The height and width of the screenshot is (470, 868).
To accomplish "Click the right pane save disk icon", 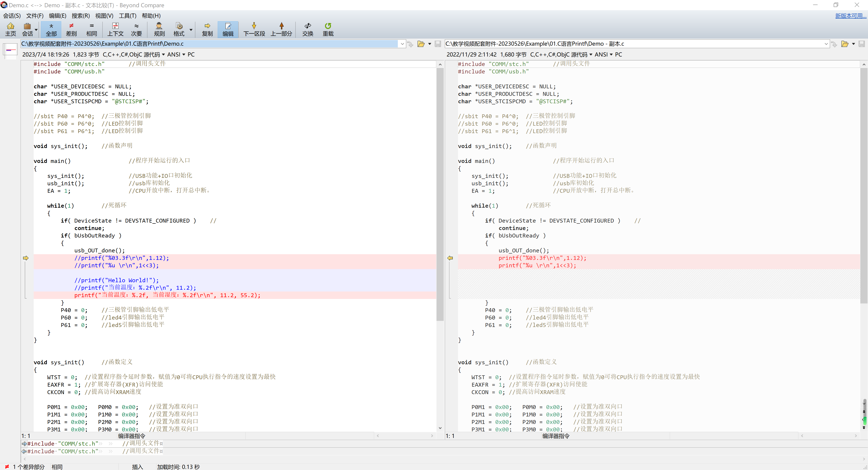I will point(862,44).
